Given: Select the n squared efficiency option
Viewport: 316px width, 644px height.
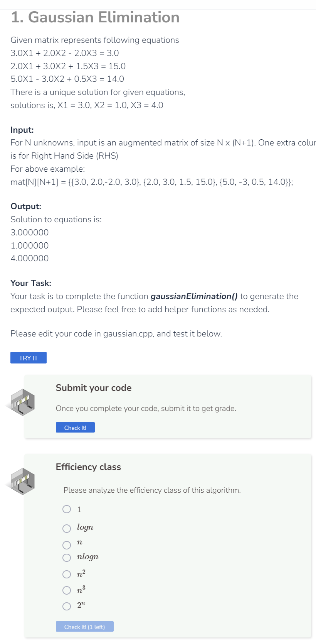Looking at the screenshot, I should click(x=66, y=574).
